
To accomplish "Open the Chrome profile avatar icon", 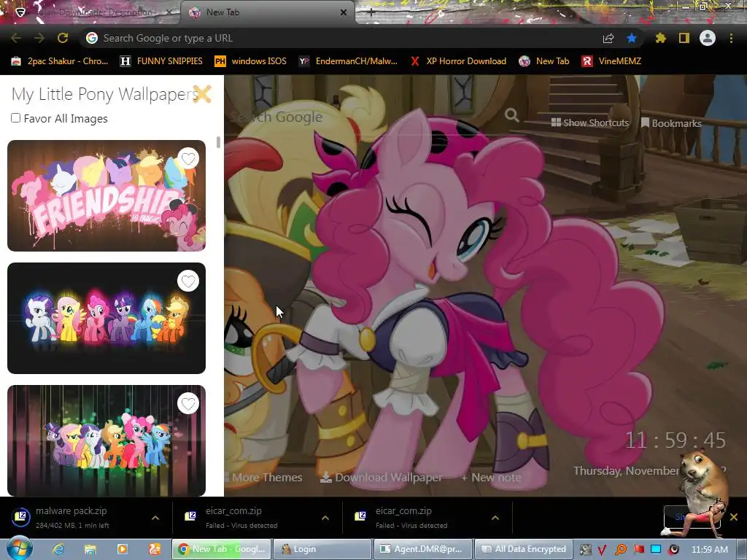I will point(708,38).
